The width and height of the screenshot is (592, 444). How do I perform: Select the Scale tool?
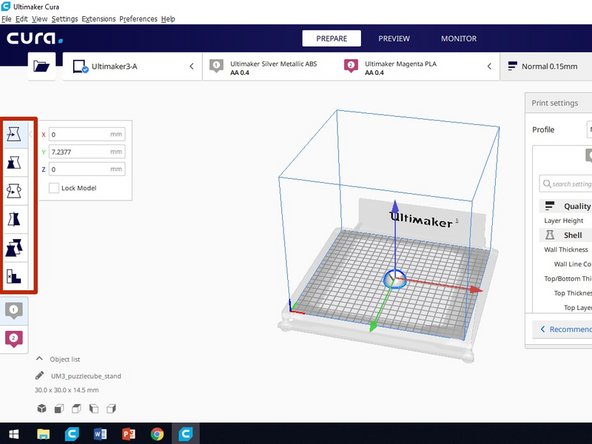[x=14, y=163]
